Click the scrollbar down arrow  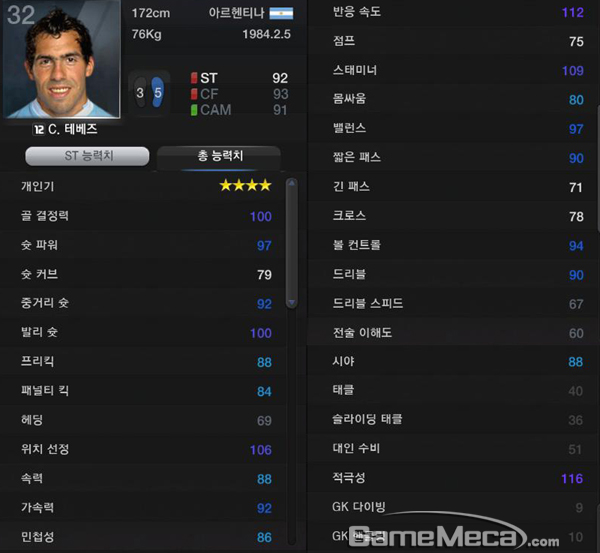[292, 303]
